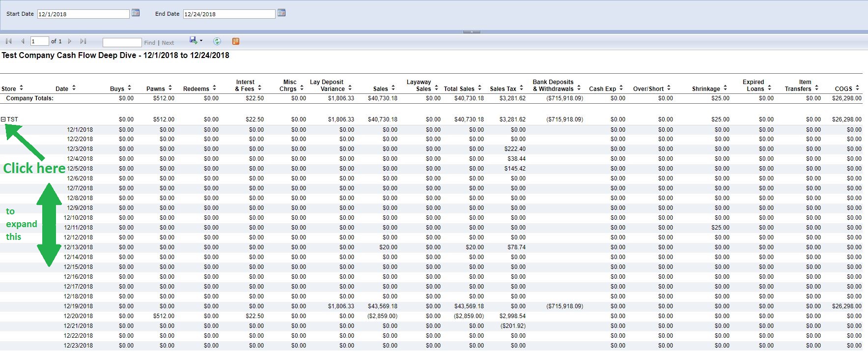This screenshot has height=352, width=868.
Task: Click the $2,998.54 sales tax value
Action: pyautogui.click(x=512, y=316)
